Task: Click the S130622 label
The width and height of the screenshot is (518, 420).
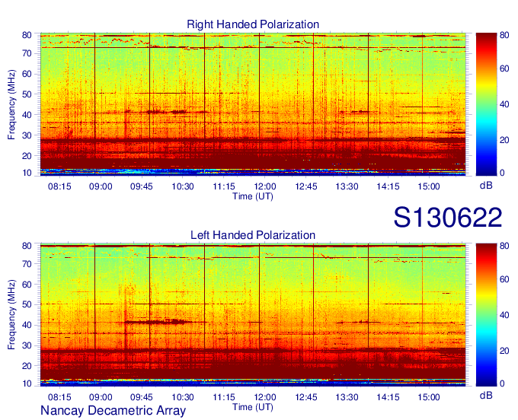Action: [448, 218]
